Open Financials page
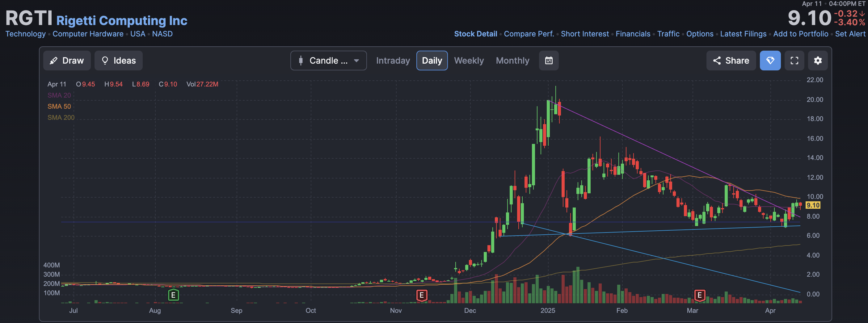Viewport: 868px width, 323px height. click(x=633, y=34)
